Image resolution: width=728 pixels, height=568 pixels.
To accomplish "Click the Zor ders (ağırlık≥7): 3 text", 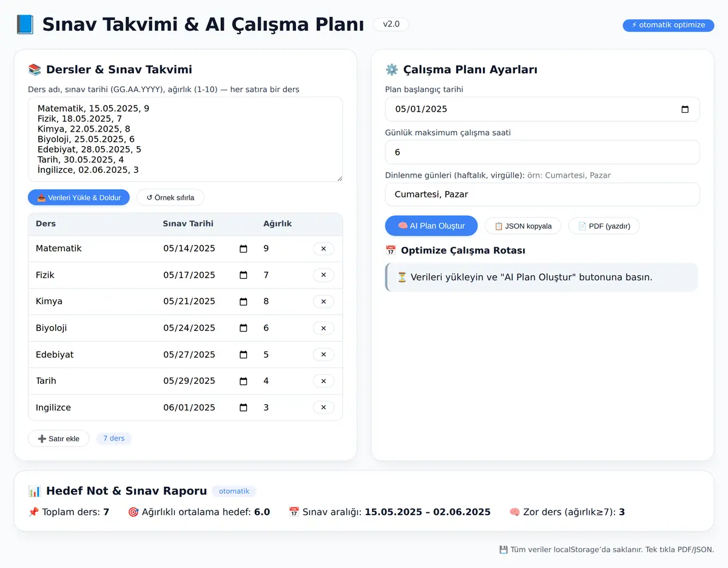I will click(x=567, y=512).
